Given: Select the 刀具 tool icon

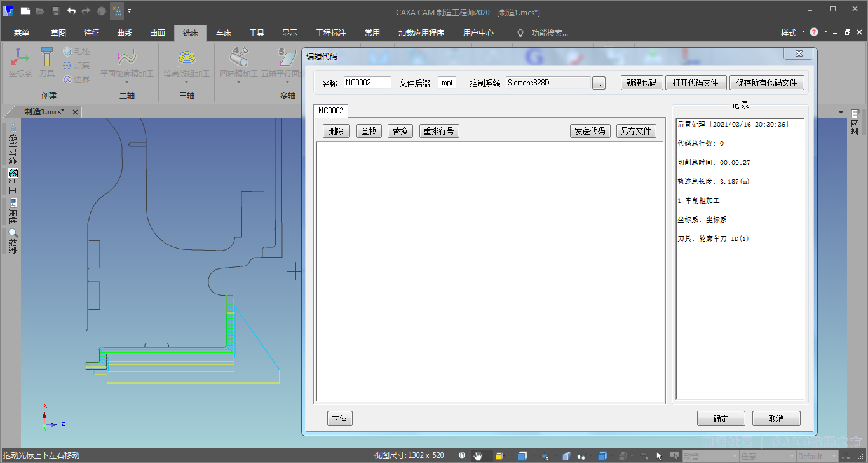Looking at the screenshot, I should click(x=47, y=62).
